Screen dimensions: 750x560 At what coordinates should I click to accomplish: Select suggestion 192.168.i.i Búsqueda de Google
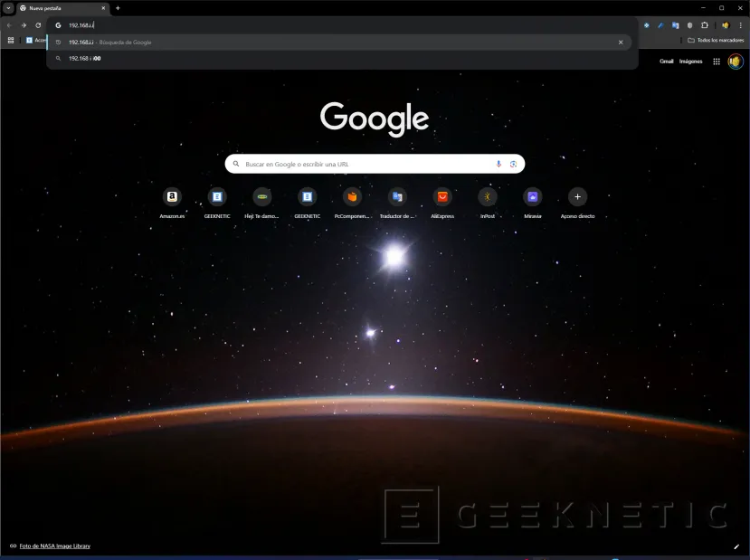pyautogui.click(x=339, y=43)
